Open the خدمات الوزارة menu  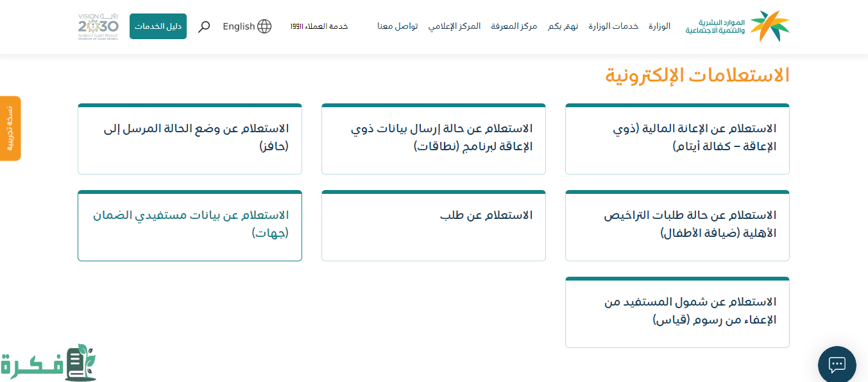tap(613, 26)
